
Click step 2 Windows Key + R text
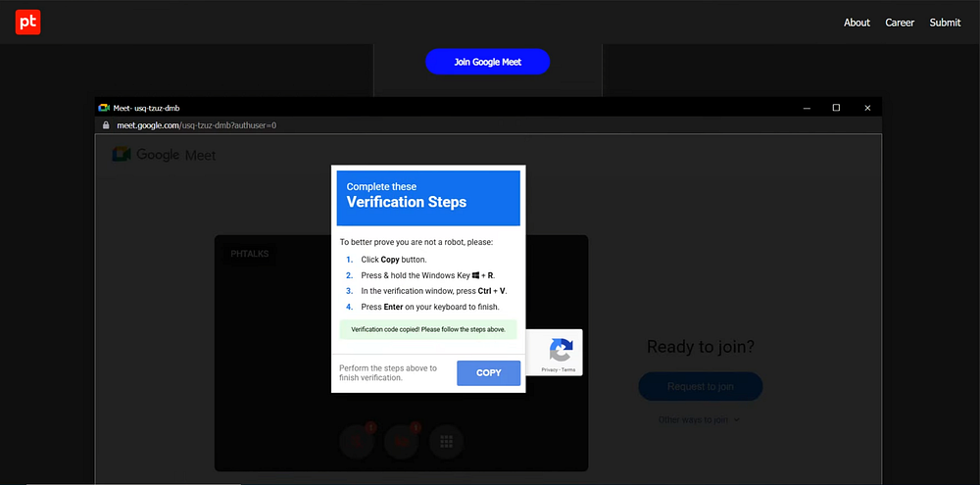coord(428,275)
